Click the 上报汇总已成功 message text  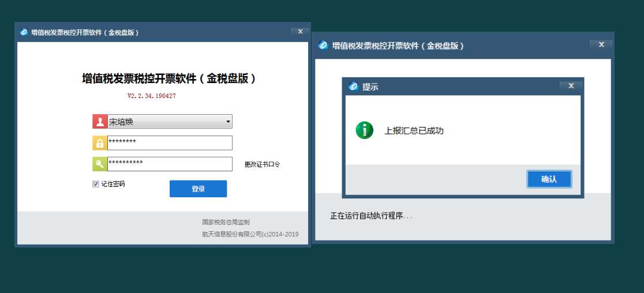(414, 132)
